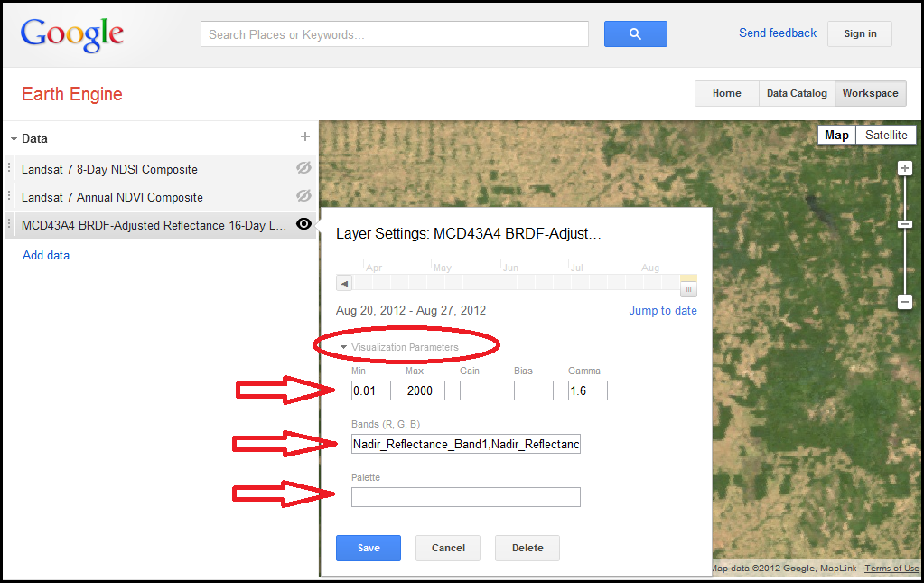Click the timeline slider handle

click(x=688, y=289)
